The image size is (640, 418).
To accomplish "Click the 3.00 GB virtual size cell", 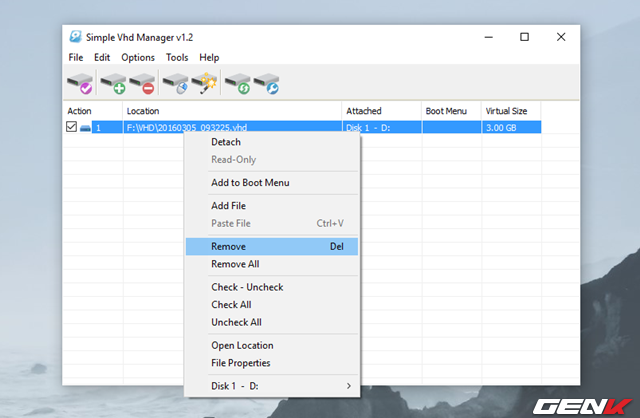I will 511,127.
